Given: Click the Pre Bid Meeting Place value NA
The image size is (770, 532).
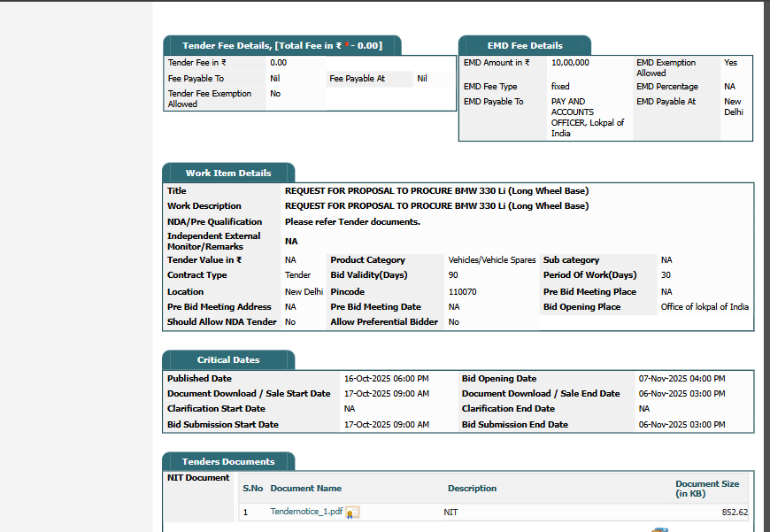Looking at the screenshot, I should (666, 292).
